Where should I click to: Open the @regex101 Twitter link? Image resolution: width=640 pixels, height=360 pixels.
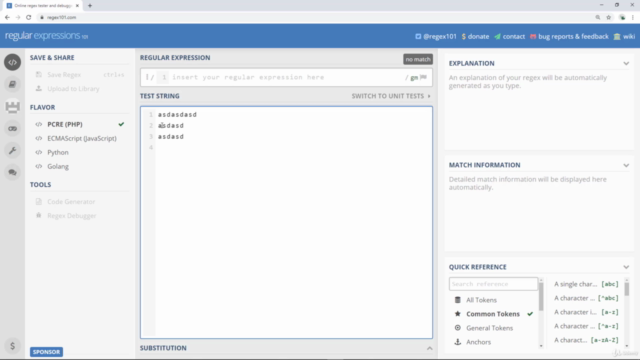436,36
